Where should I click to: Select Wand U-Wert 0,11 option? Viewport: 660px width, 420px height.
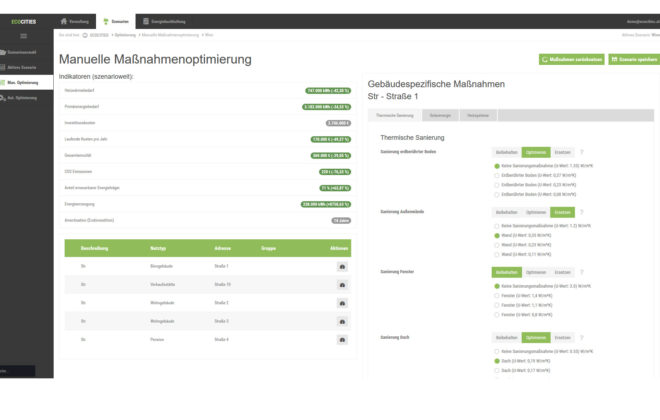tap(497, 255)
